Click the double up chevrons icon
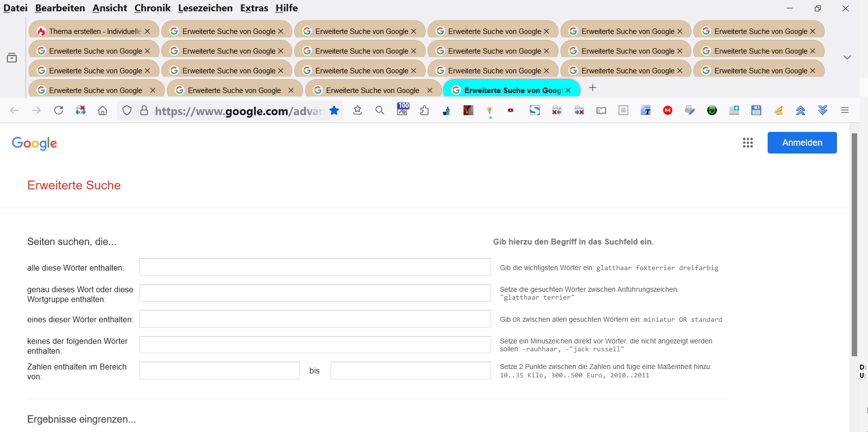 point(801,110)
